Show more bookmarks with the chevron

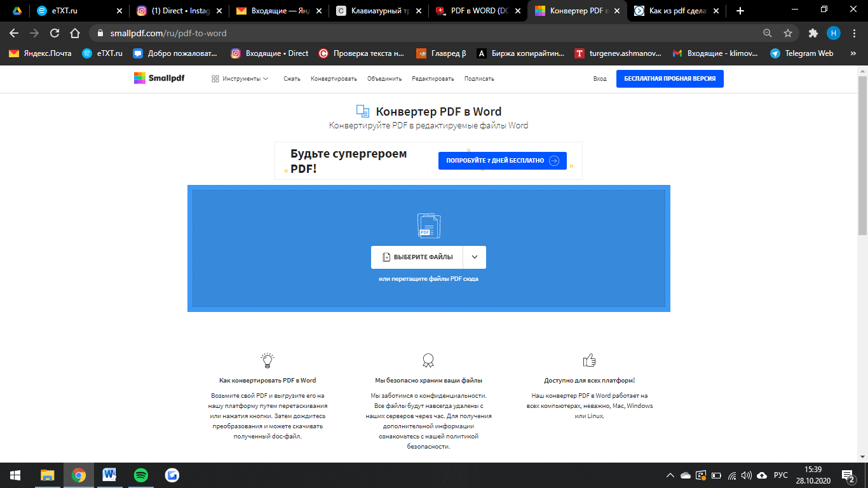tap(852, 53)
